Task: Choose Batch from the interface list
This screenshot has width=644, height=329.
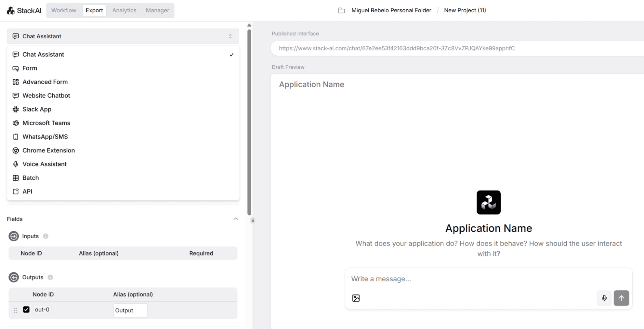Action: [123, 178]
